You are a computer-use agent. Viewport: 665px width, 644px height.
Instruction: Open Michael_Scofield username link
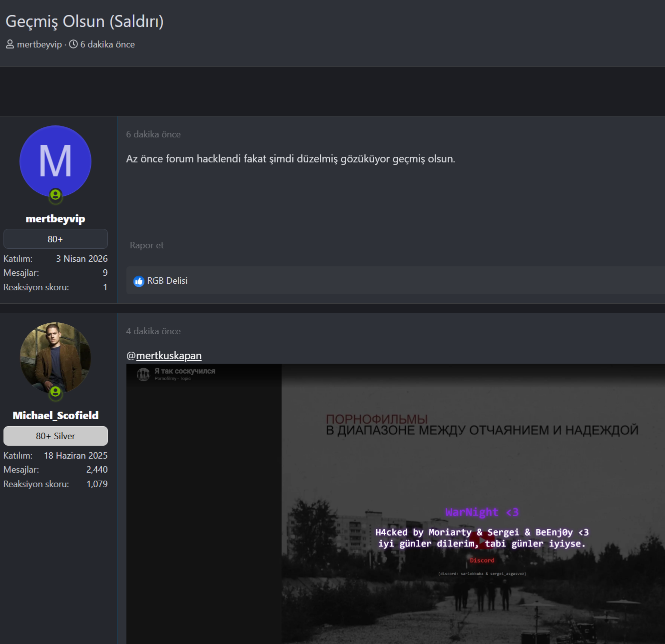(55, 416)
